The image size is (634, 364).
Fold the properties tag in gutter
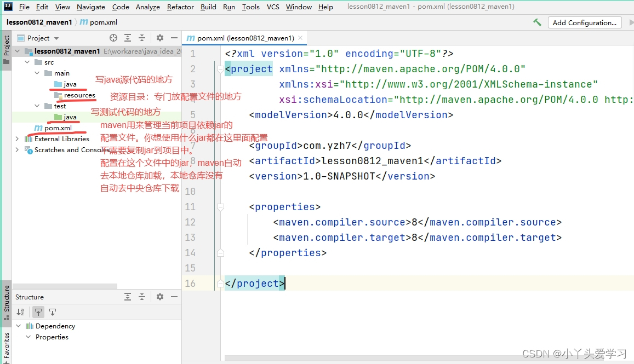(220, 207)
